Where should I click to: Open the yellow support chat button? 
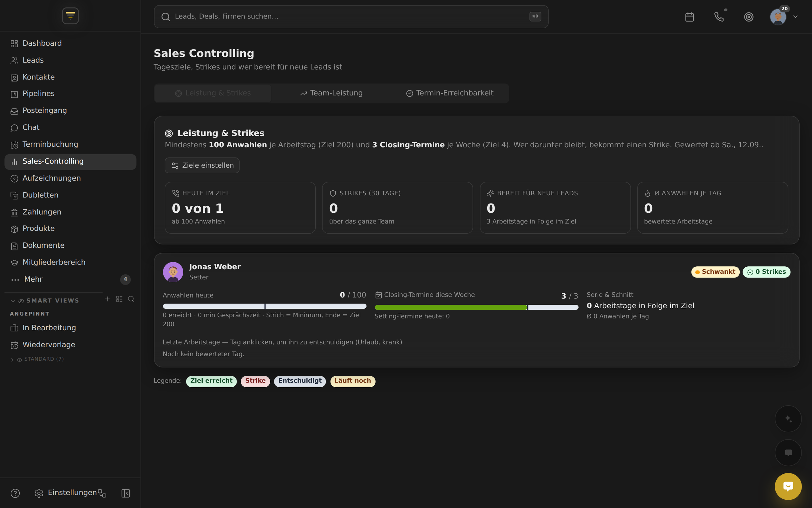coord(788,486)
